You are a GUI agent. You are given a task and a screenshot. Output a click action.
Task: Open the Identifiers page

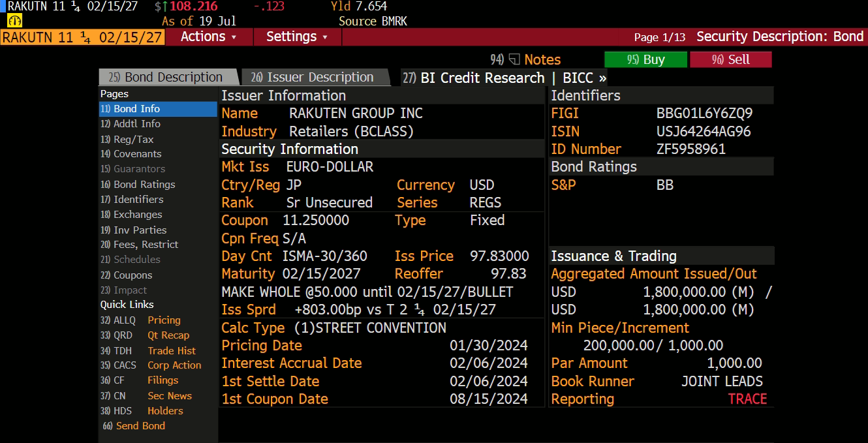158,200
